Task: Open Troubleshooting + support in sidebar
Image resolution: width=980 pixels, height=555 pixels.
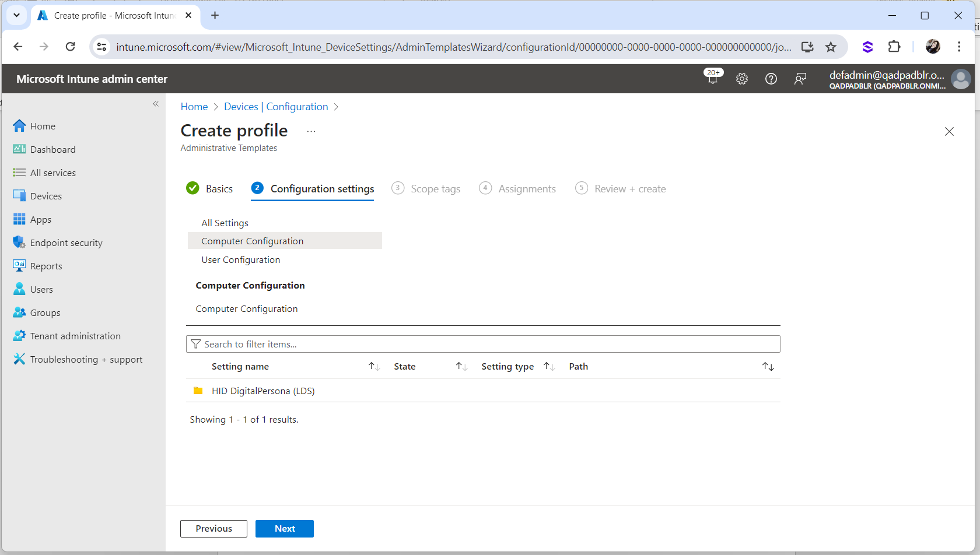Action: 78,359
